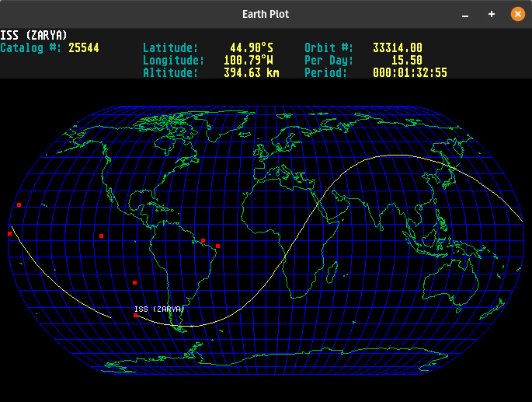The image size is (532, 402).
Task: Click the altitude value 394.63 km
Action: [x=251, y=72]
